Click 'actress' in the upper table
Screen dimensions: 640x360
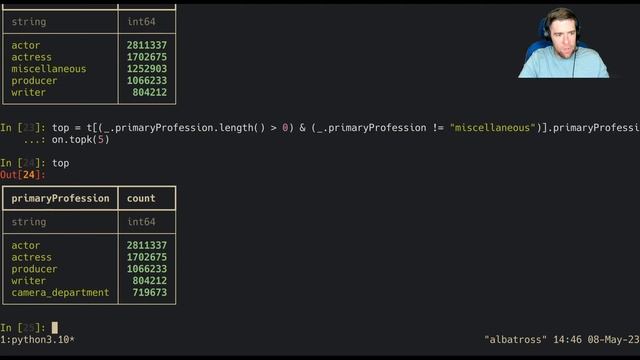31,57
